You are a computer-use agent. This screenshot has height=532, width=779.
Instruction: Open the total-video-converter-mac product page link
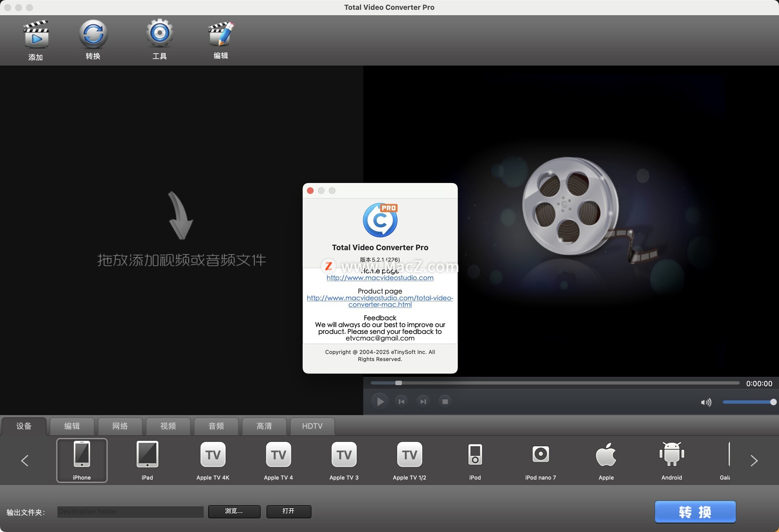point(380,301)
